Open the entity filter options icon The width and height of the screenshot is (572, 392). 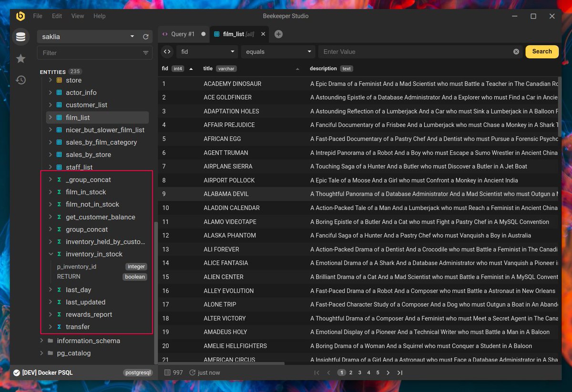coord(145,53)
